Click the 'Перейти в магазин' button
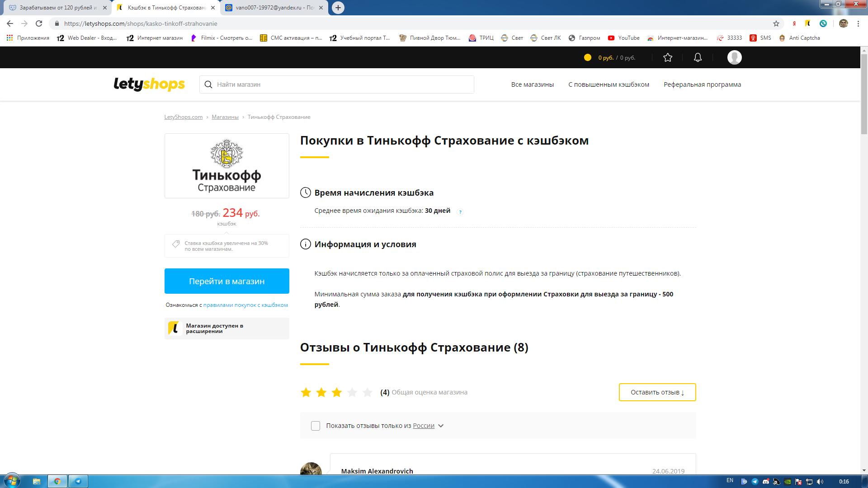The image size is (868, 488). coord(226,281)
